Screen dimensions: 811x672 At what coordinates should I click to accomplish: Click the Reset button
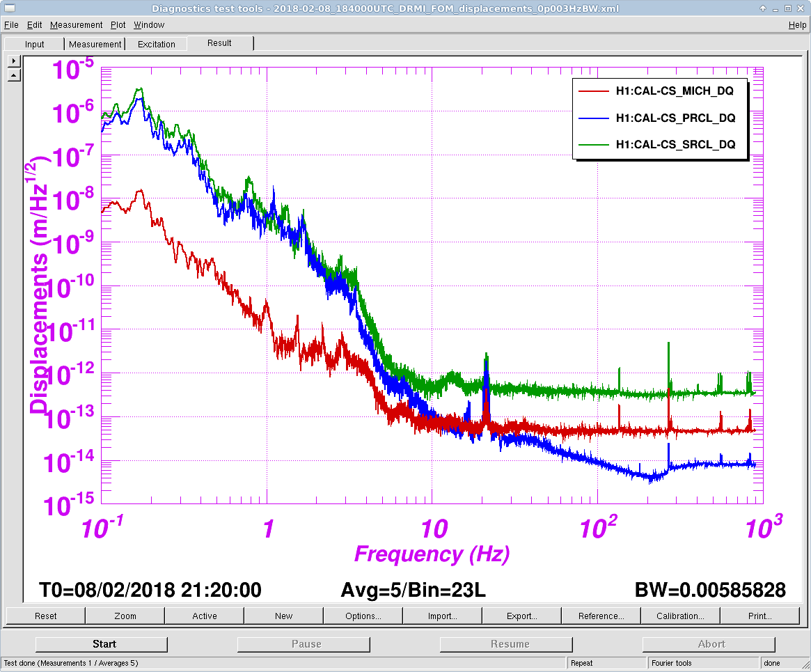(x=46, y=616)
